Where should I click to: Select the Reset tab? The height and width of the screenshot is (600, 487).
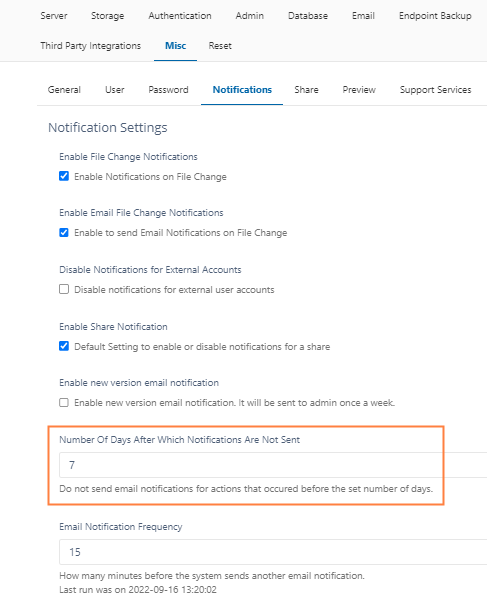click(x=220, y=46)
